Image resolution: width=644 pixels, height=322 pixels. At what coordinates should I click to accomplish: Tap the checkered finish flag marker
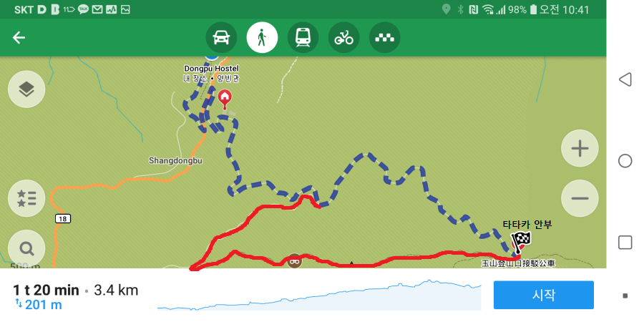[520, 241]
